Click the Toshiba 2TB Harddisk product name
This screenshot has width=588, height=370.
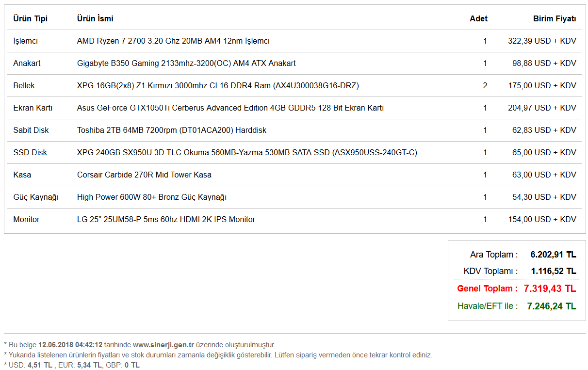pos(172,130)
